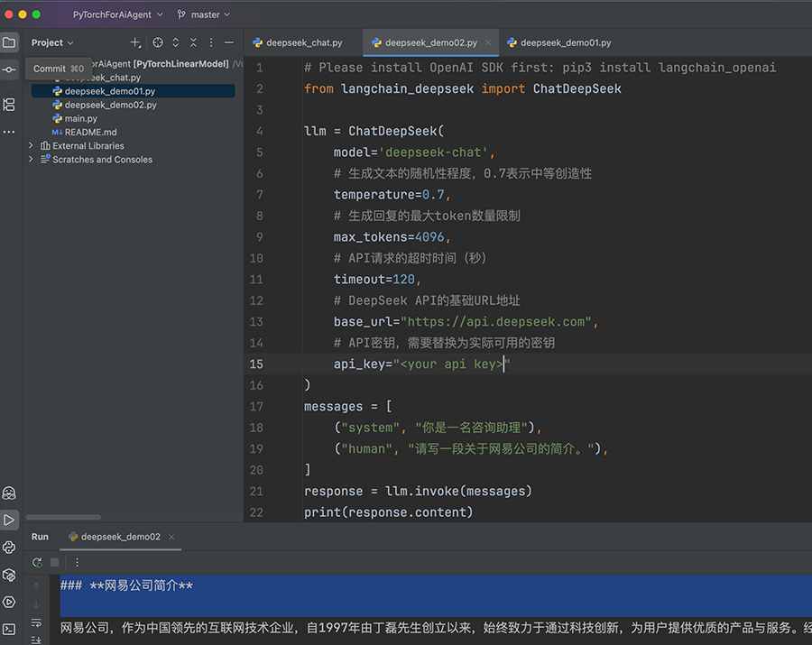Stop the running process
812x645 pixels.
tap(56, 561)
